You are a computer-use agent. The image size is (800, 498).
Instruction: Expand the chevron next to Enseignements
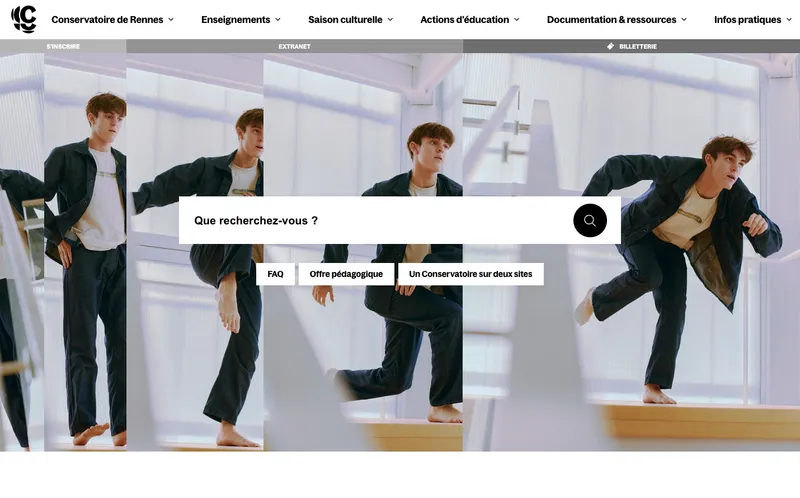click(277, 19)
